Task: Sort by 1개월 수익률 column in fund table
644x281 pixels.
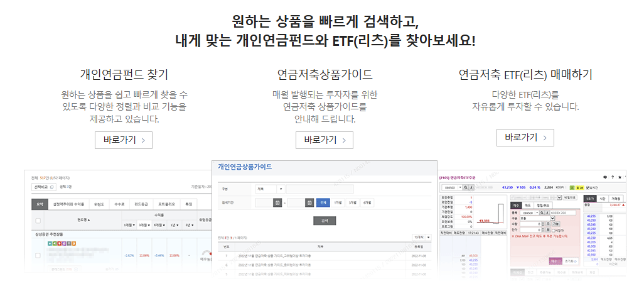Action: (129, 225)
